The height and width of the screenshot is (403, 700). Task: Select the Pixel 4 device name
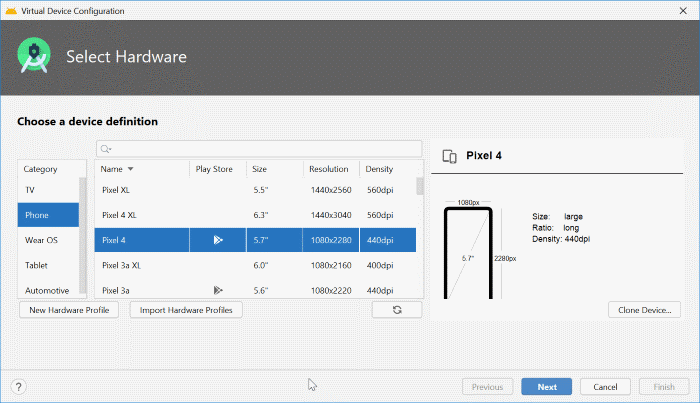pos(114,240)
